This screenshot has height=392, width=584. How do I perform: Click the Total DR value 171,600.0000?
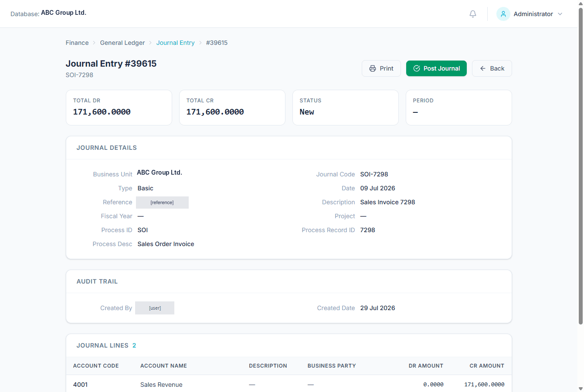(x=102, y=112)
